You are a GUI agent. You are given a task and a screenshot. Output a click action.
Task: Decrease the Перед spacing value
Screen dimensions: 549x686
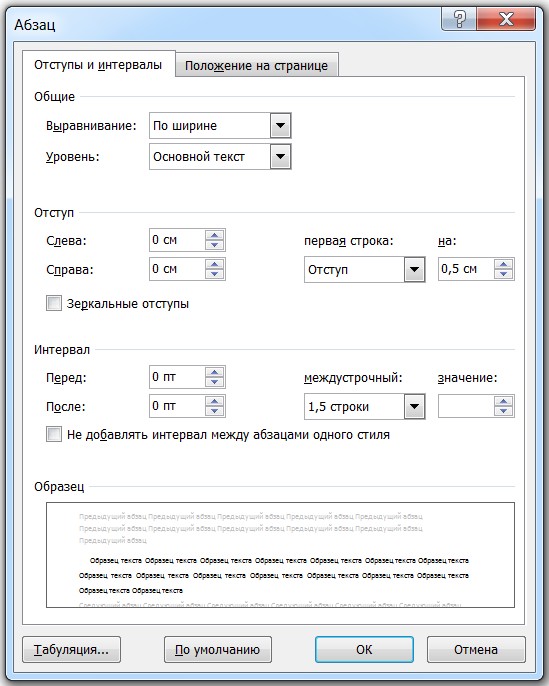[214, 382]
